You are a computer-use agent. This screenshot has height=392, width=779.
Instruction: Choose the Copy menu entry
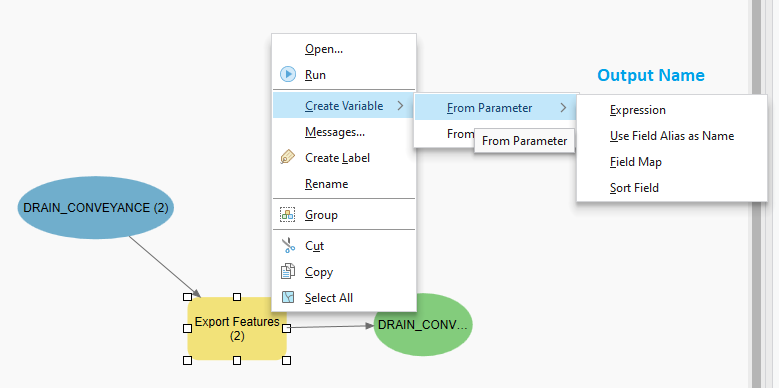(344, 271)
